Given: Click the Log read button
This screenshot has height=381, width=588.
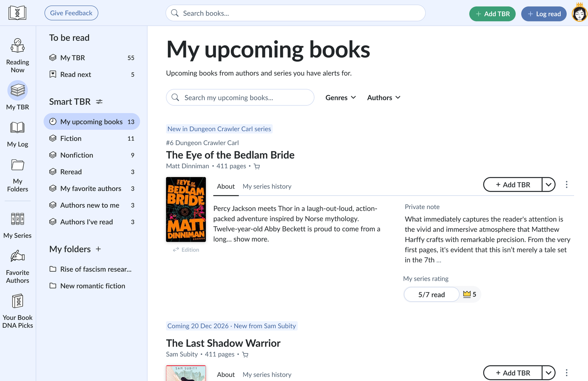Looking at the screenshot, I should click(x=544, y=14).
